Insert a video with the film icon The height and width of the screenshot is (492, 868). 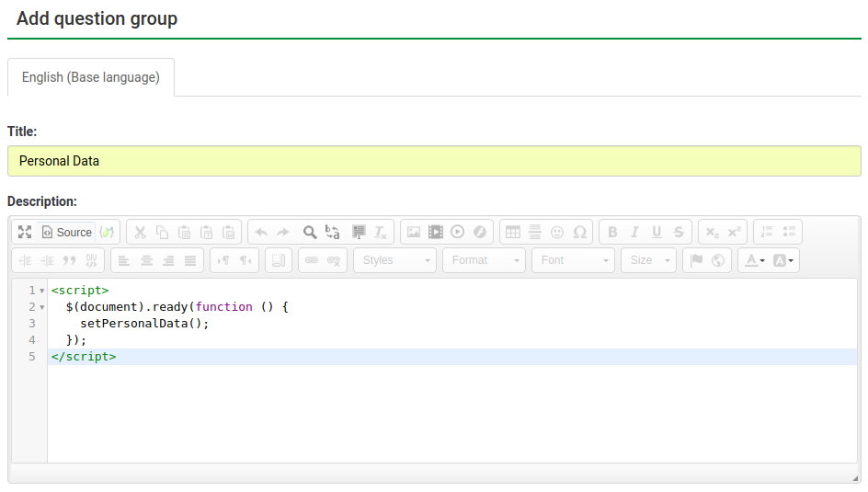click(436, 232)
